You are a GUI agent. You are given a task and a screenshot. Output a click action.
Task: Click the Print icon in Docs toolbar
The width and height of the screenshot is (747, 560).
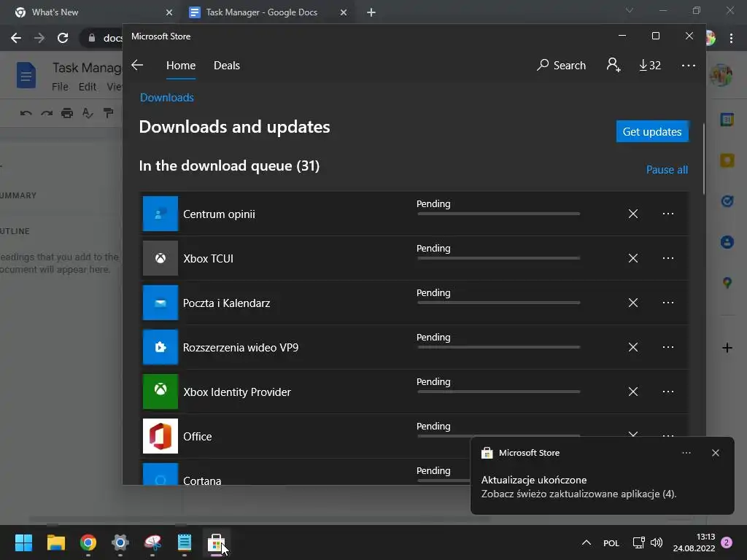67,113
